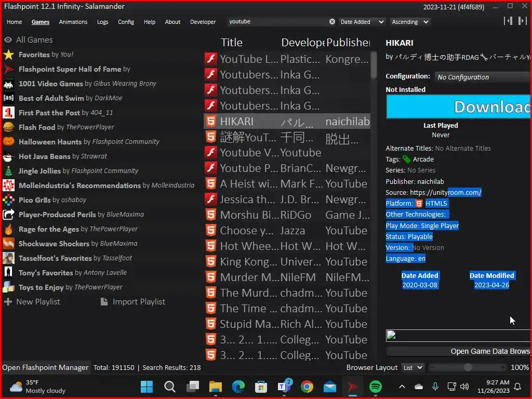Open the Logs tab
Image resolution: width=532 pixels, height=399 pixels.
[102, 22]
